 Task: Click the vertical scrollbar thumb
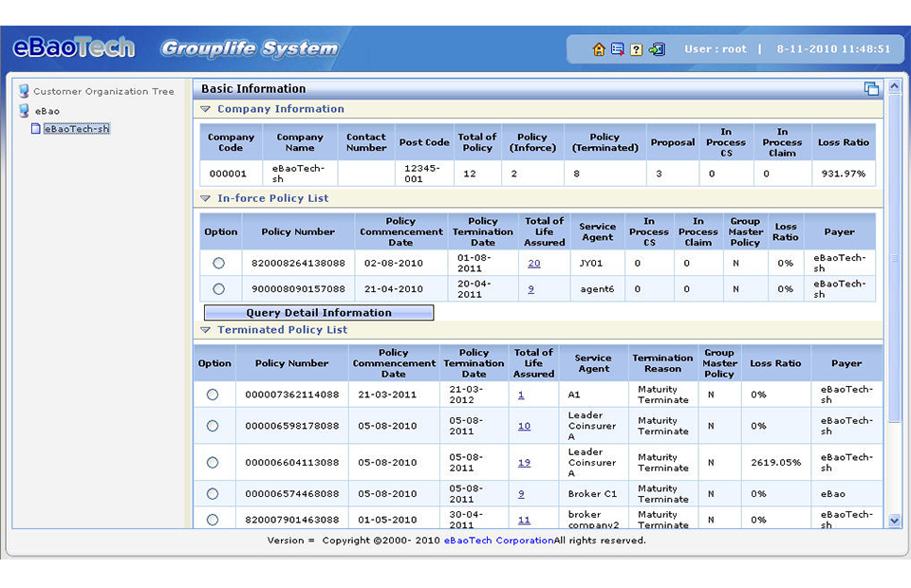point(895,258)
